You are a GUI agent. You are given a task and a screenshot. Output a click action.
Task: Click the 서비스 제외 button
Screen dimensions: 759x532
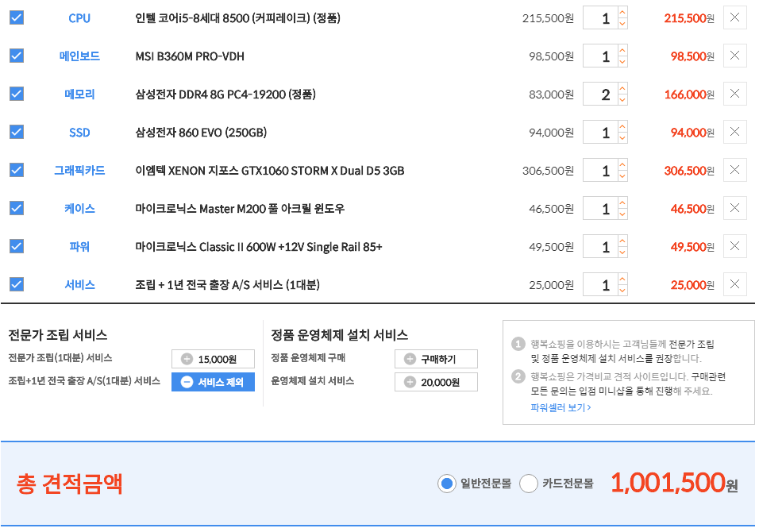[213, 382]
